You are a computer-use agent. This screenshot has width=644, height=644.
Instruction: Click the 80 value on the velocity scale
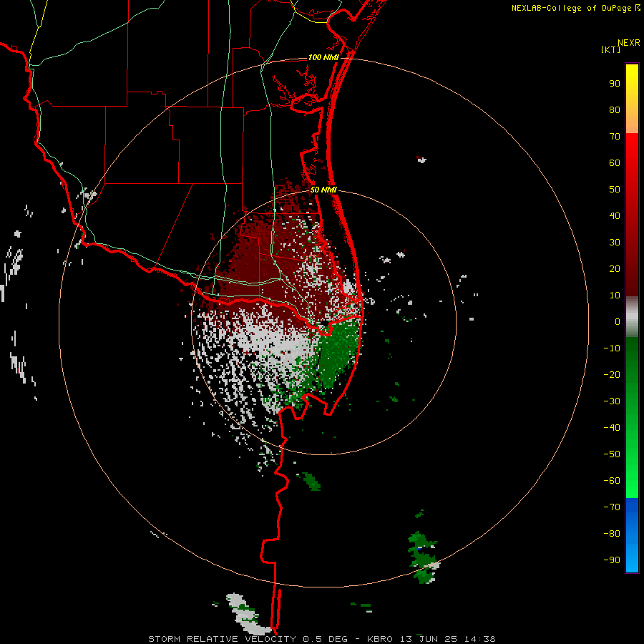[x=615, y=110]
